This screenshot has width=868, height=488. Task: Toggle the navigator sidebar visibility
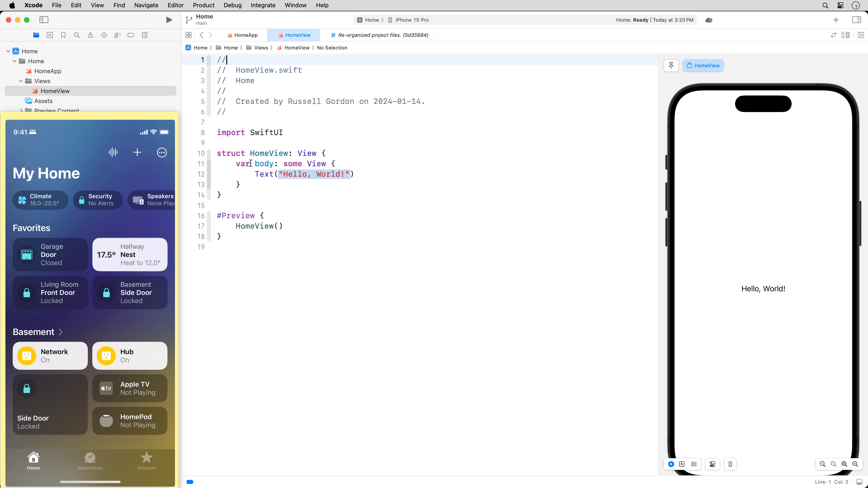(x=44, y=20)
